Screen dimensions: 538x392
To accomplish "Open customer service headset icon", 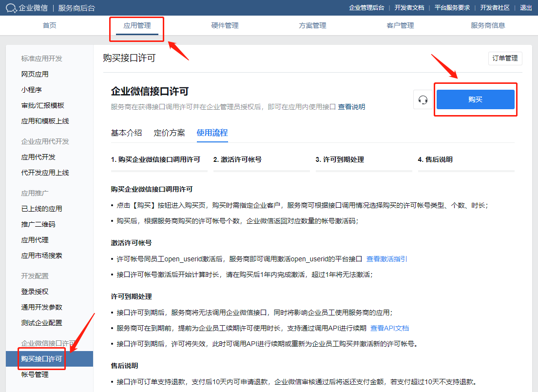I will coord(423,99).
